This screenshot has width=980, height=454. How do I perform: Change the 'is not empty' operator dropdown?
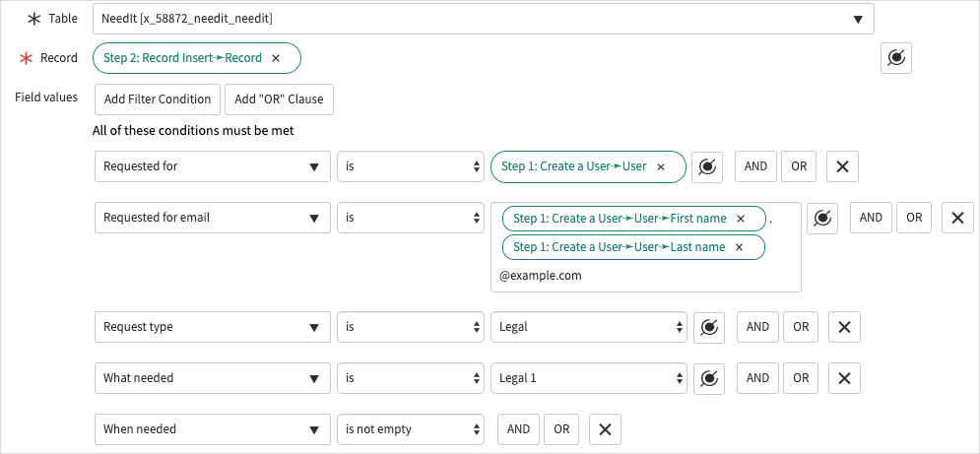point(411,429)
